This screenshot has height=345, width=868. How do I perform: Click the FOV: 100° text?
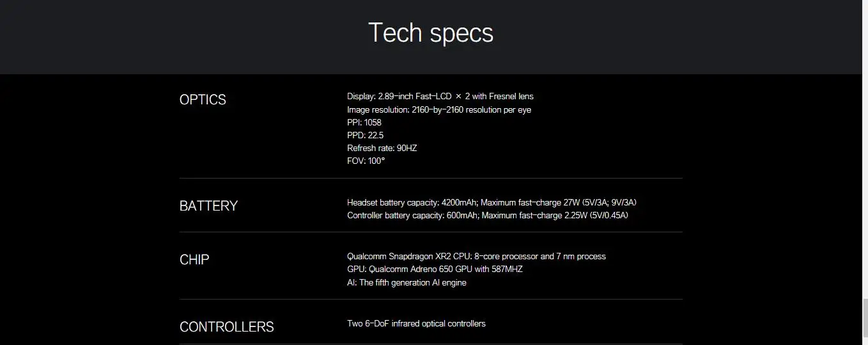pos(366,161)
